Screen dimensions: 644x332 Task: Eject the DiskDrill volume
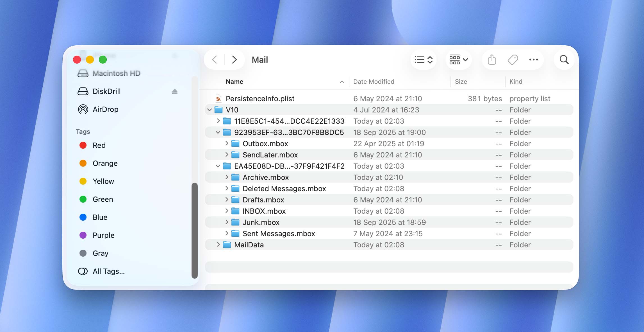[x=175, y=91]
